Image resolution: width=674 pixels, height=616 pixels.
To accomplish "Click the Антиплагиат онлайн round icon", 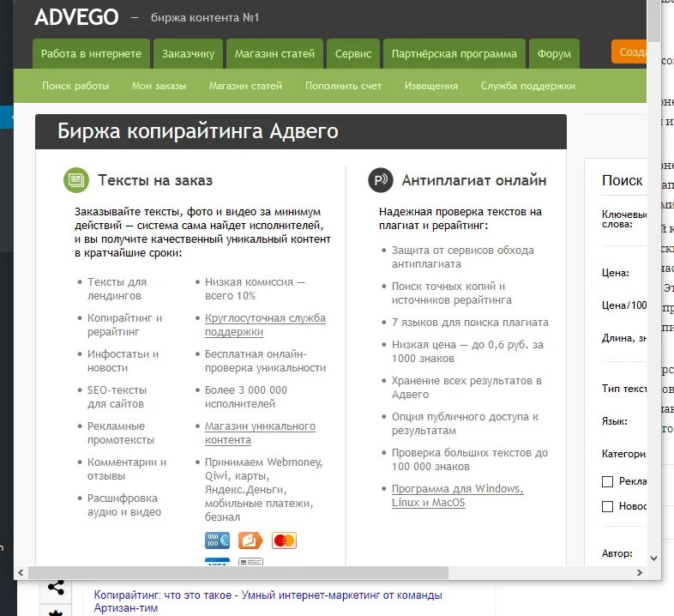I will coord(381,180).
